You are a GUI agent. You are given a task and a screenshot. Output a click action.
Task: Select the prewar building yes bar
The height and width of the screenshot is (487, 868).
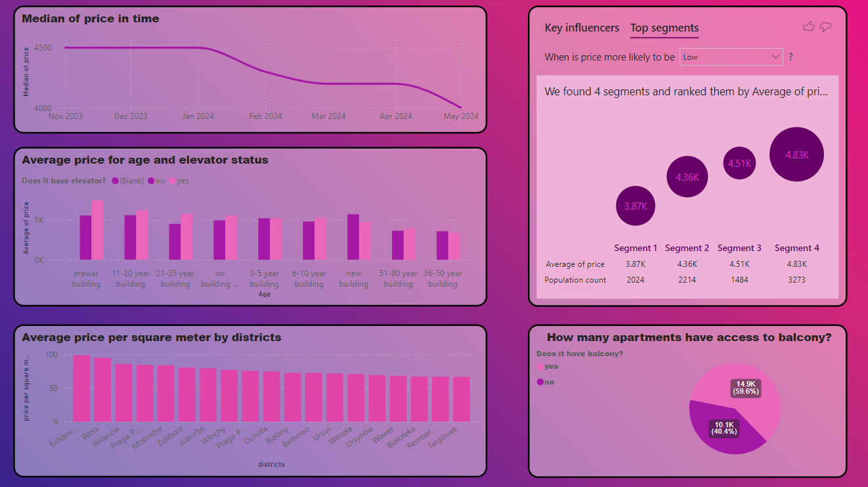pyautogui.click(x=96, y=230)
